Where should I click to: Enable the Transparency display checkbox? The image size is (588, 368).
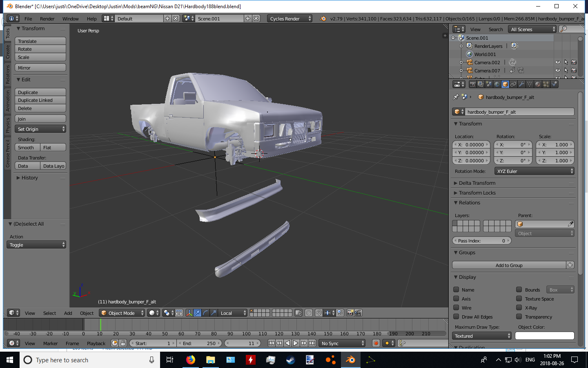click(x=519, y=316)
